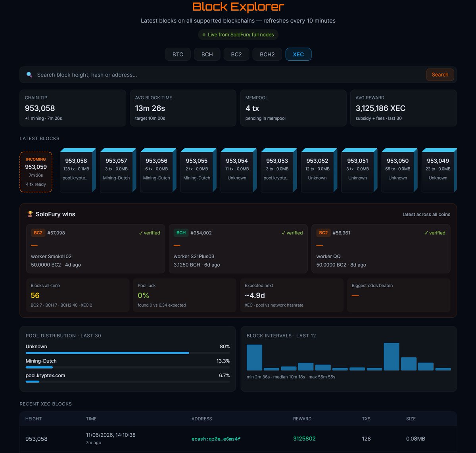Click verified checkmark on #954,002
The image size is (476, 453).
click(292, 233)
